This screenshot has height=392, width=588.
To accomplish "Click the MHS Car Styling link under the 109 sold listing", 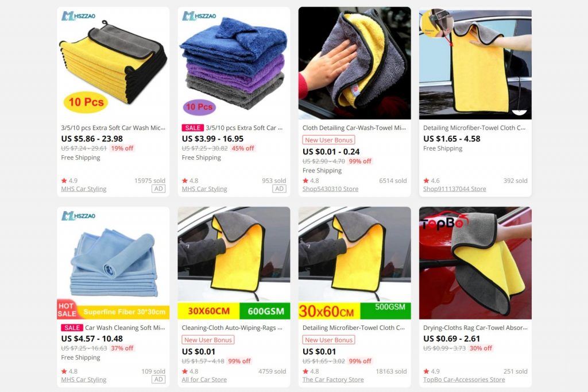I will (84, 379).
